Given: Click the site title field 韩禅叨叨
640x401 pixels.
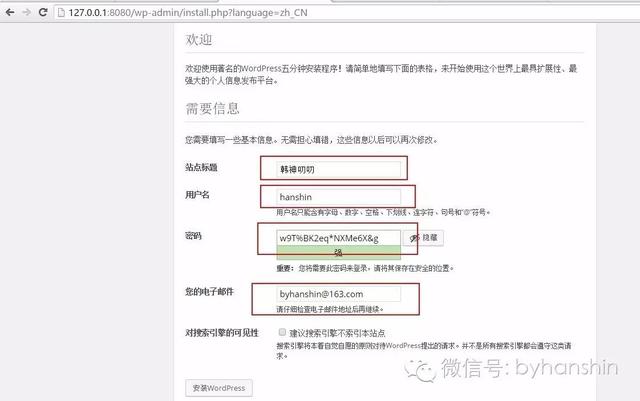Looking at the screenshot, I should (338, 169).
